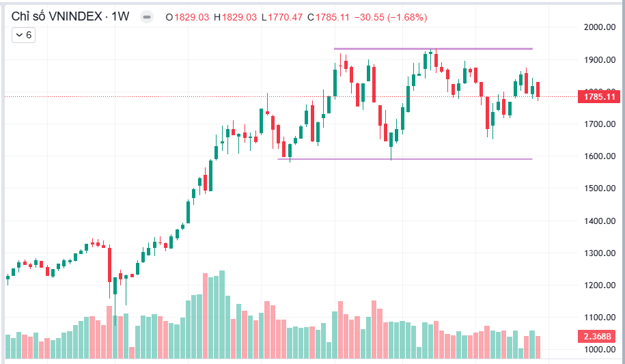The image size is (625, 364).
Task: Click the open value O1829.03
Action: [x=187, y=17]
